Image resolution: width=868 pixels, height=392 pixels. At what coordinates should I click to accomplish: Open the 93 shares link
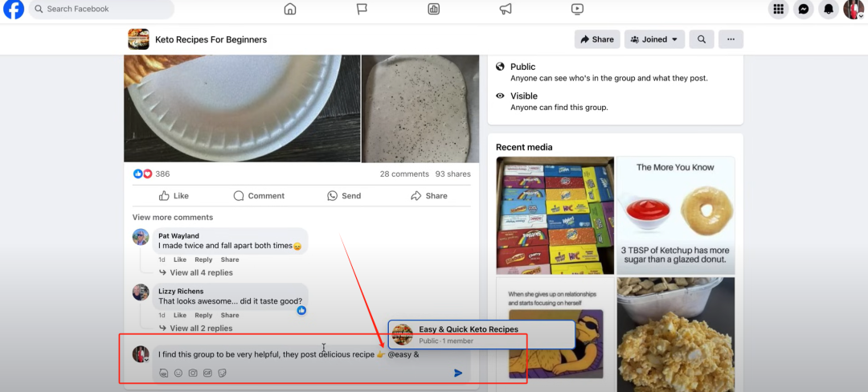pyautogui.click(x=452, y=174)
